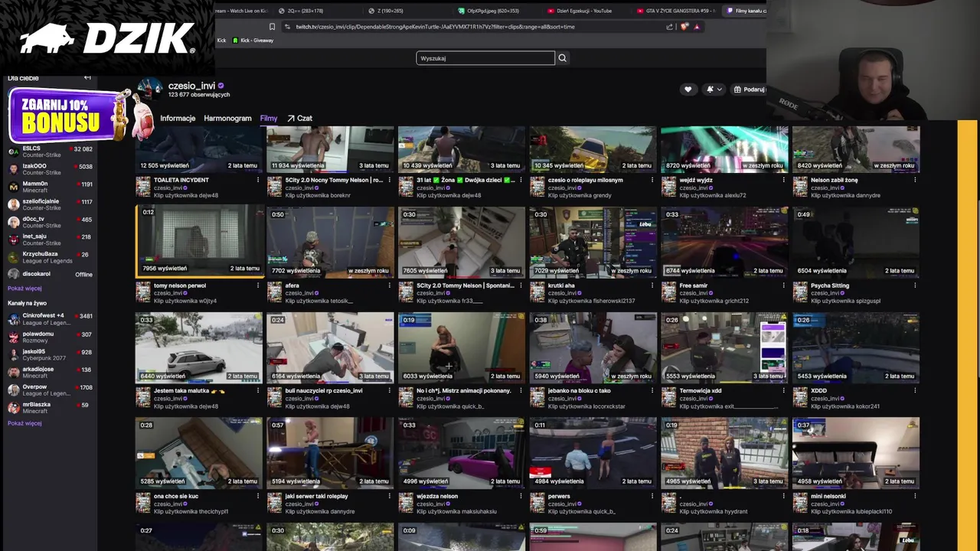
Task: Open options menu for afera clip
Action: point(389,285)
